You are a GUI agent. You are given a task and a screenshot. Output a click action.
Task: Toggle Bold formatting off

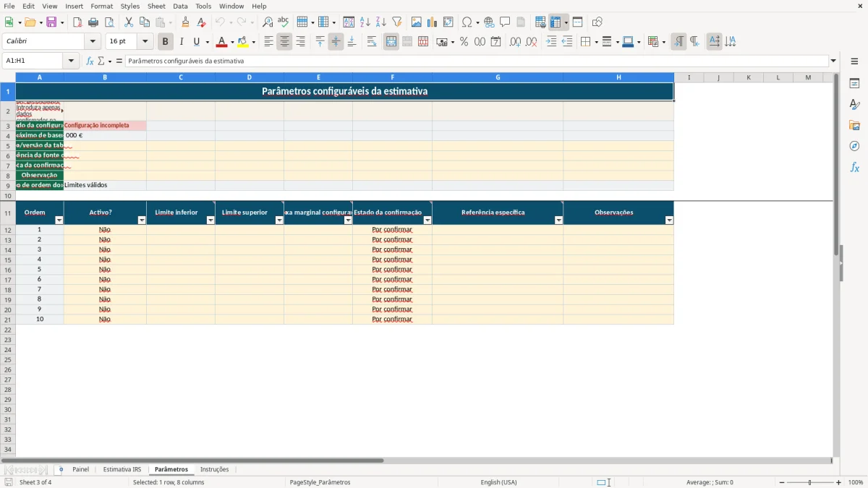(166, 42)
